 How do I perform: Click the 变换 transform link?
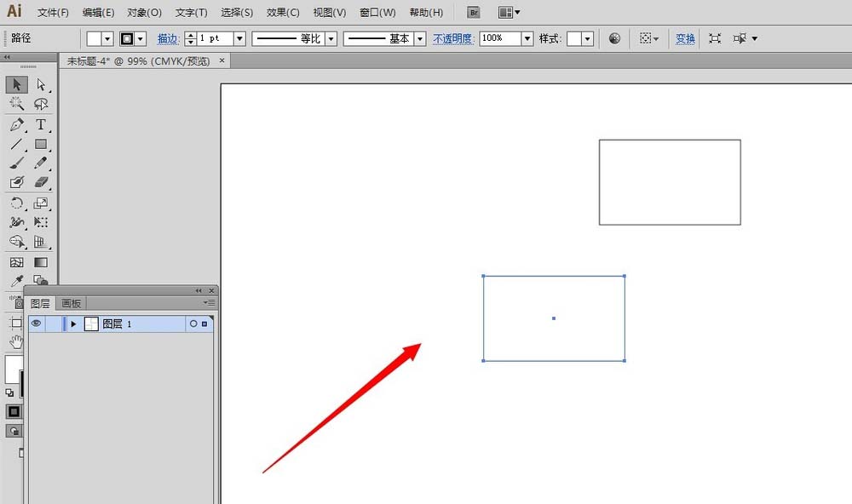tap(685, 38)
